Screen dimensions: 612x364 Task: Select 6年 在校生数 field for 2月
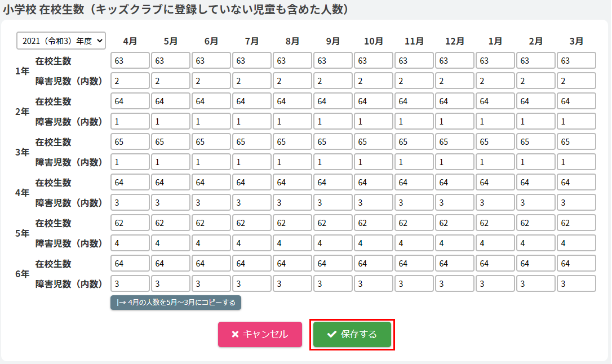coord(536,264)
